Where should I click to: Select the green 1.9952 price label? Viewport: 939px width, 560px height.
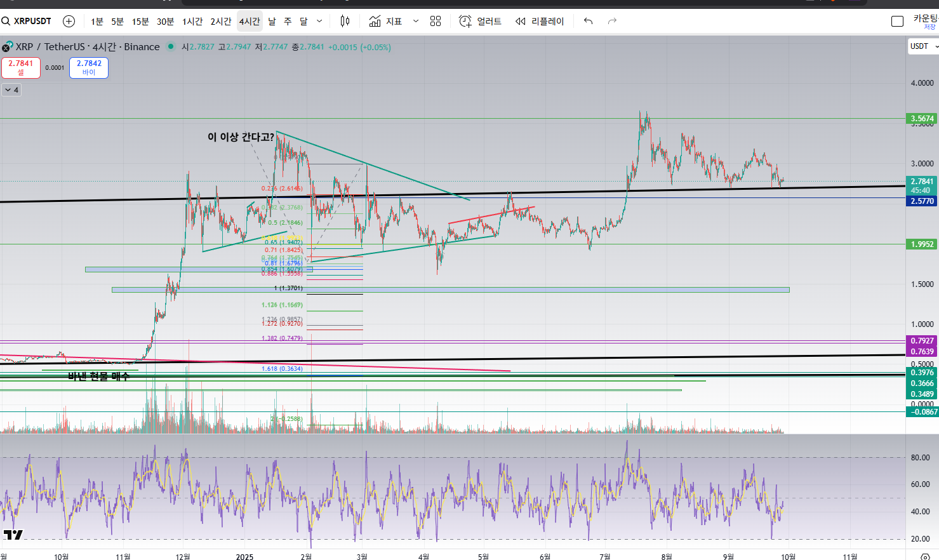point(922,244)
